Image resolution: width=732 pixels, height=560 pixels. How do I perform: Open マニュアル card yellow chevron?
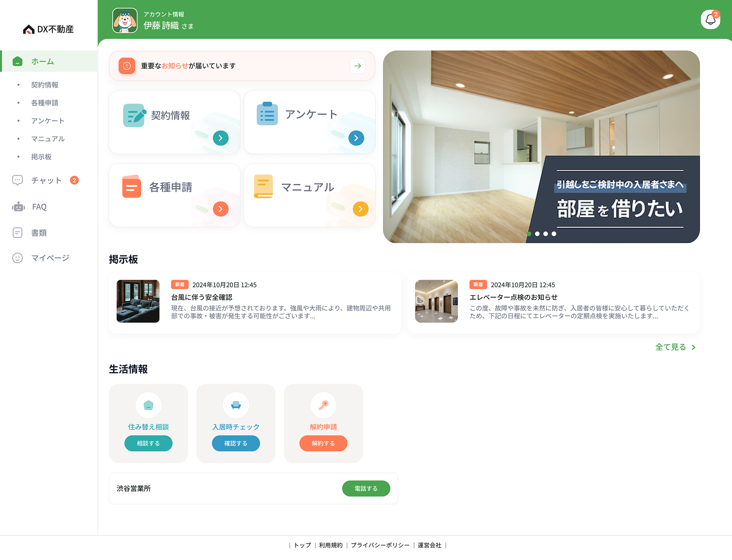pyautogui.click(x=360, y=209)
